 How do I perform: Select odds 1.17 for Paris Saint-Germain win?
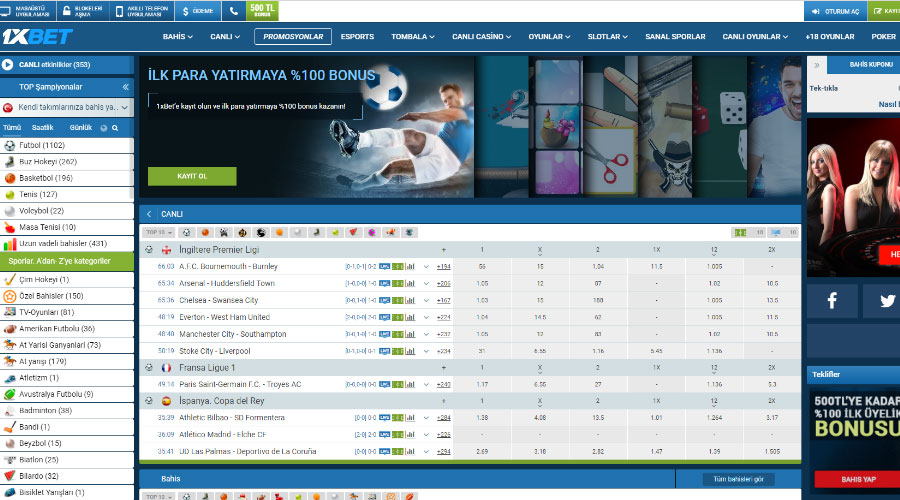point(482,384)
